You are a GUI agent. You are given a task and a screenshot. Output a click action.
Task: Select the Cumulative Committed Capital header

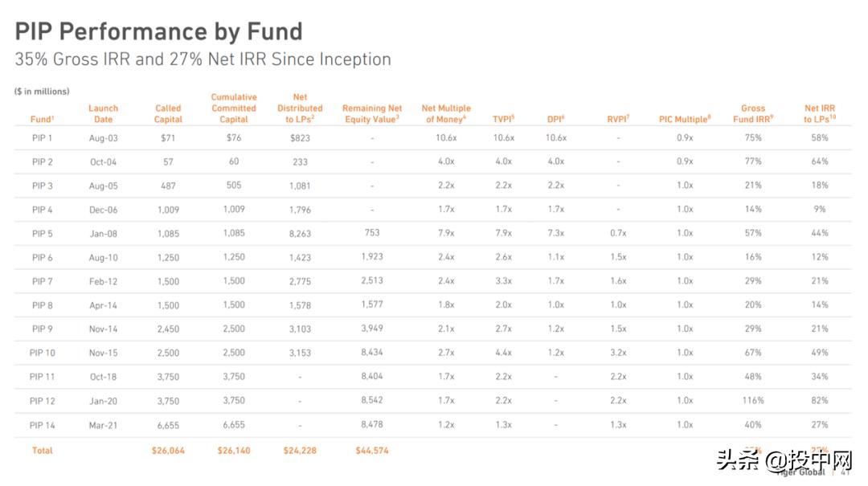pos(234,108)
